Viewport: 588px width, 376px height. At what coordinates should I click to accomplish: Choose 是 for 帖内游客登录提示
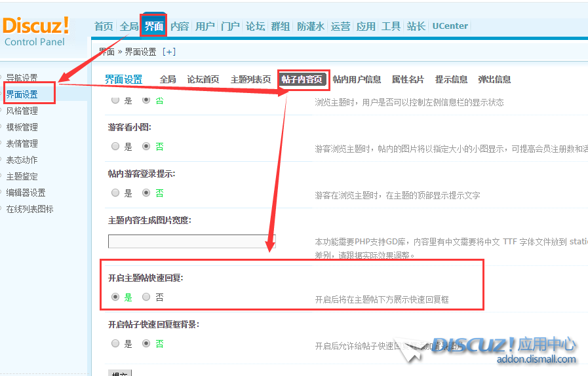(x=115, y=193)
